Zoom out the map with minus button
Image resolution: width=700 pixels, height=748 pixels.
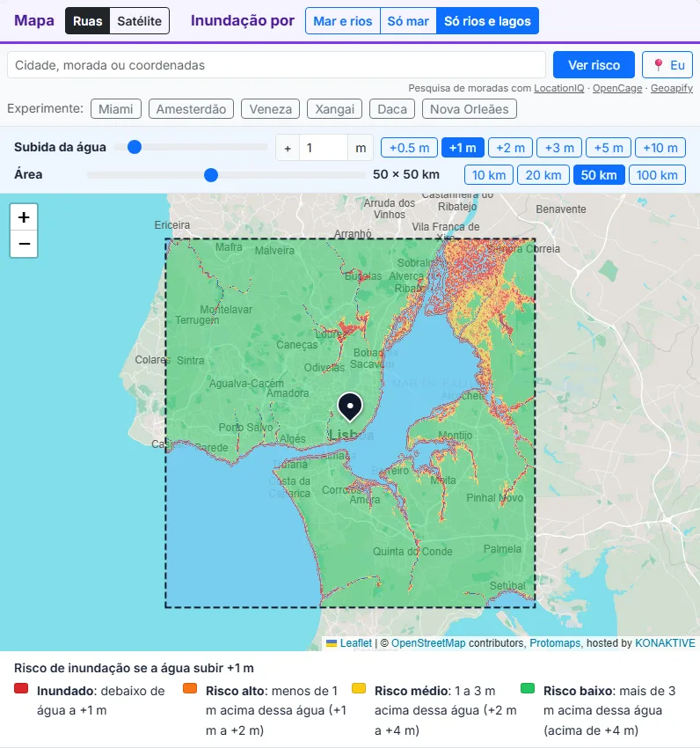tap(24, 244)
